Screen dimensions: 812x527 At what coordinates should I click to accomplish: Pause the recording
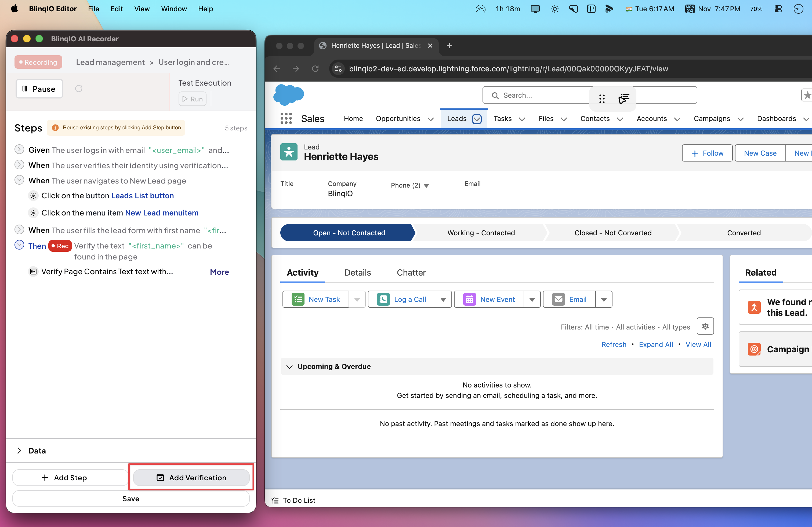coord(39,89)
